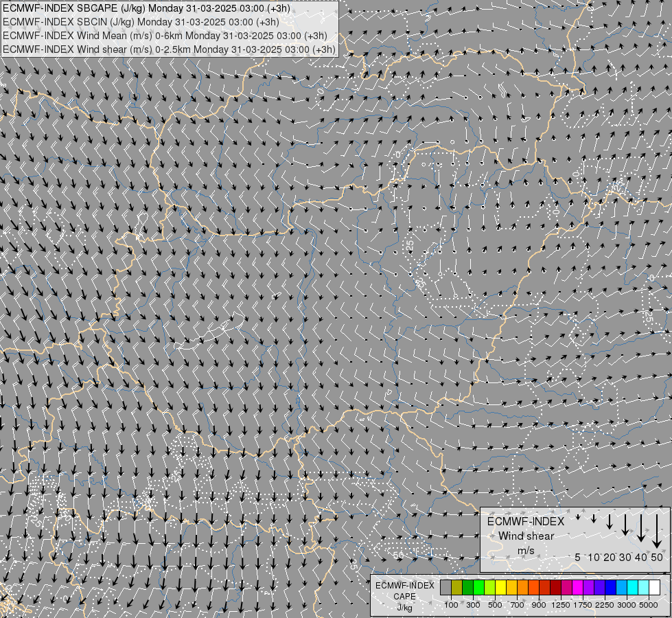Image resolution: width=672 pixels, height=618 pixels.
Task: Pick the pale cyan swatch before white
Action: point(643,588)
